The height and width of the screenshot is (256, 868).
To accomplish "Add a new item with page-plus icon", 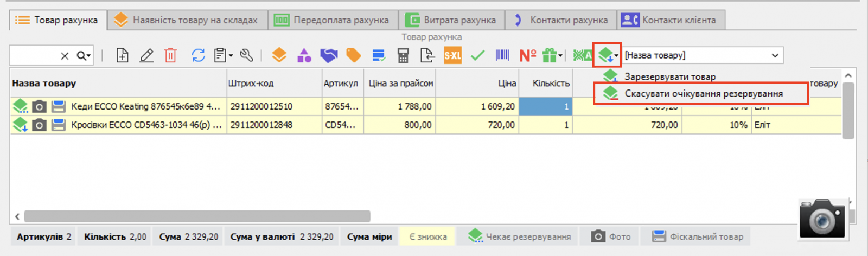I will point(123,55).
